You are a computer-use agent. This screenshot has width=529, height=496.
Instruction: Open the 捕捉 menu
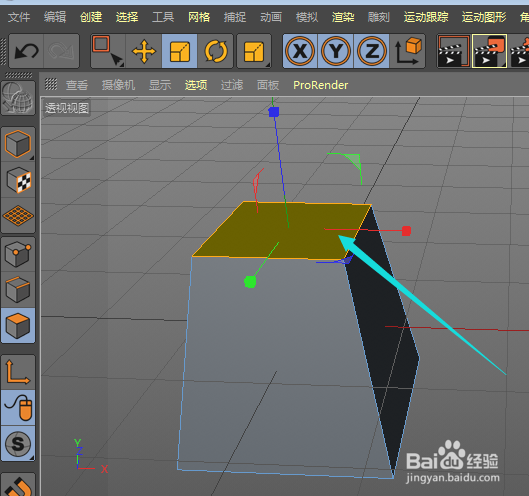click(235, 17)
